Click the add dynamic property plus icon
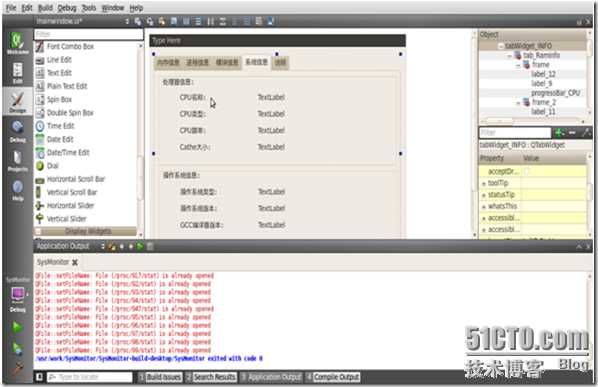This screenshot has height=387, width=598. coord(559,133)
